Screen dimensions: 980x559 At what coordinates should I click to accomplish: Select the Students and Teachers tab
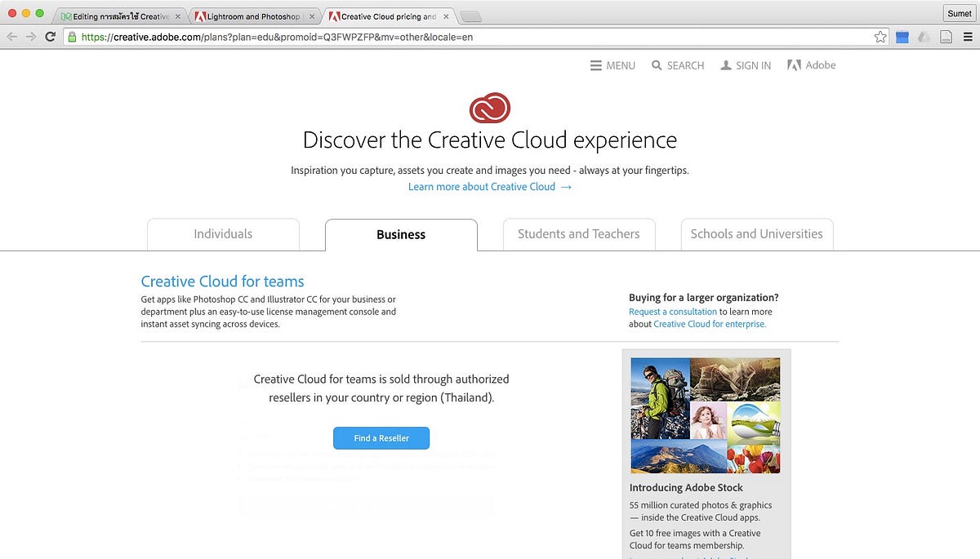pos(579,234)
